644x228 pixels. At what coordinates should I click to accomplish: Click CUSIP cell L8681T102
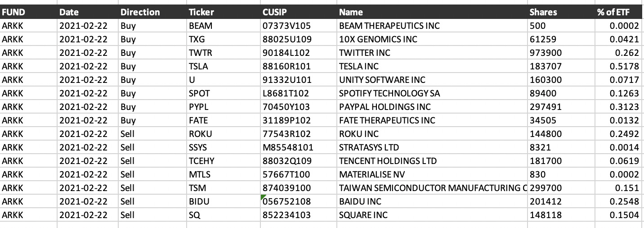click(298, 93)
